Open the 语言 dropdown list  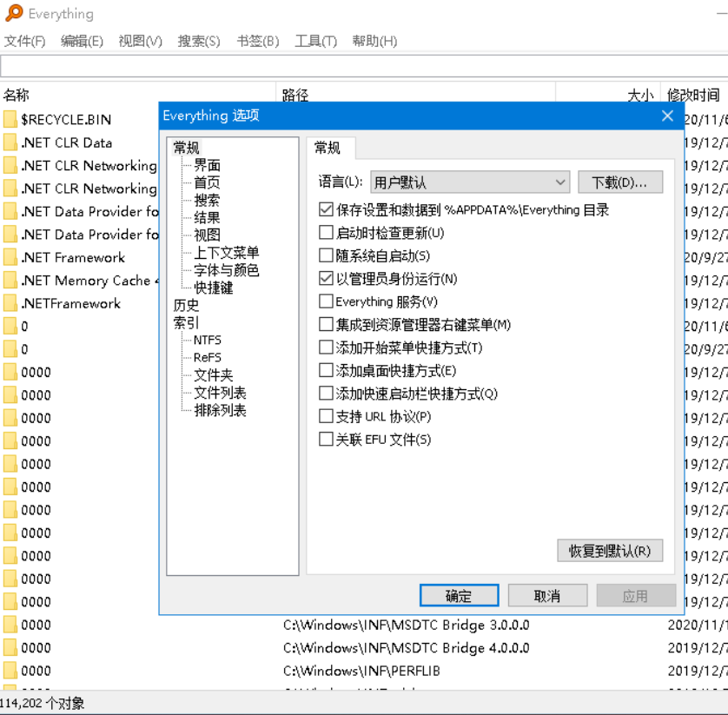coord(469,182)
